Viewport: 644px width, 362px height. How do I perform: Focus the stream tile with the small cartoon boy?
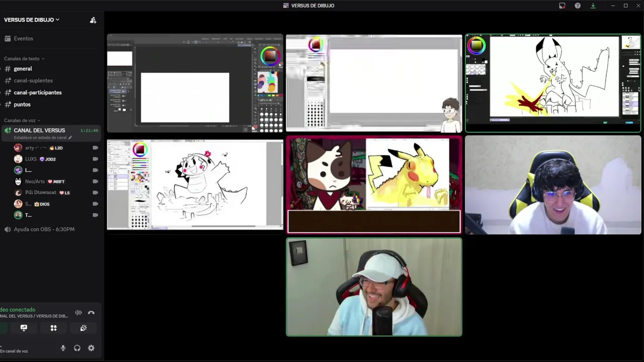point(374,83)
